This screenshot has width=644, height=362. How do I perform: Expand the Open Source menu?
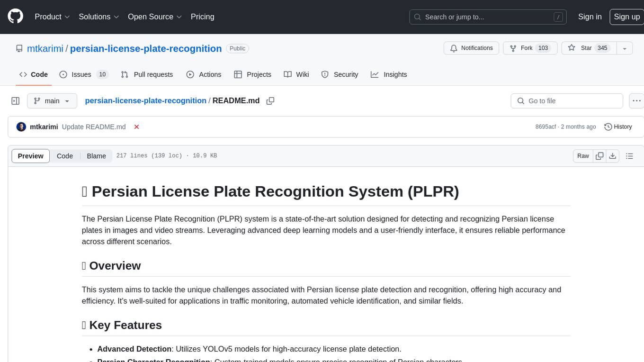click(x=155, y=17)
